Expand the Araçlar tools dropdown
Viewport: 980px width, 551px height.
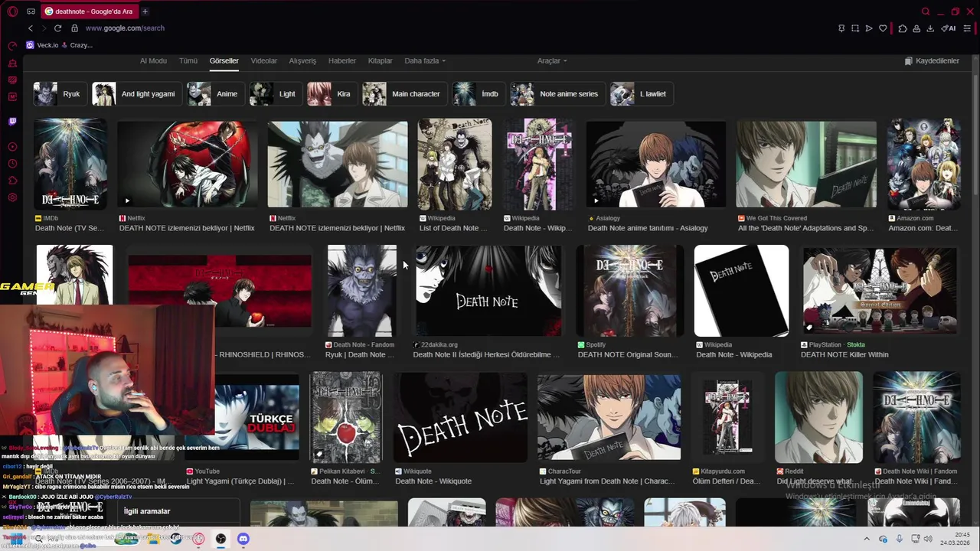tap(552, 60)
